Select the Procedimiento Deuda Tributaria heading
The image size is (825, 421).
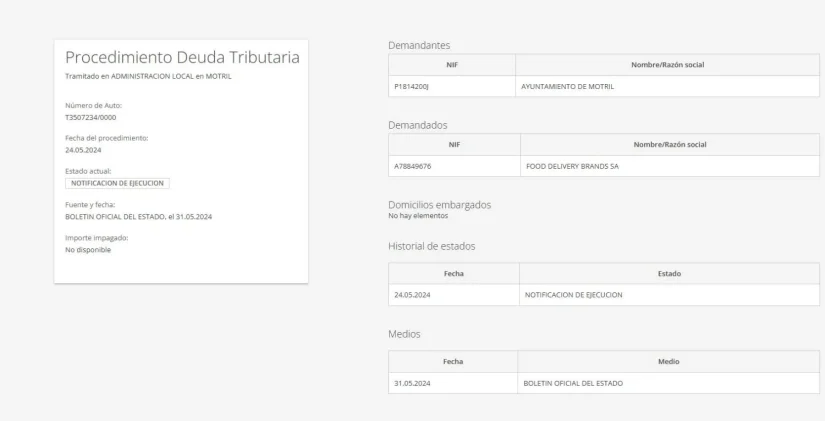(182, 57)
